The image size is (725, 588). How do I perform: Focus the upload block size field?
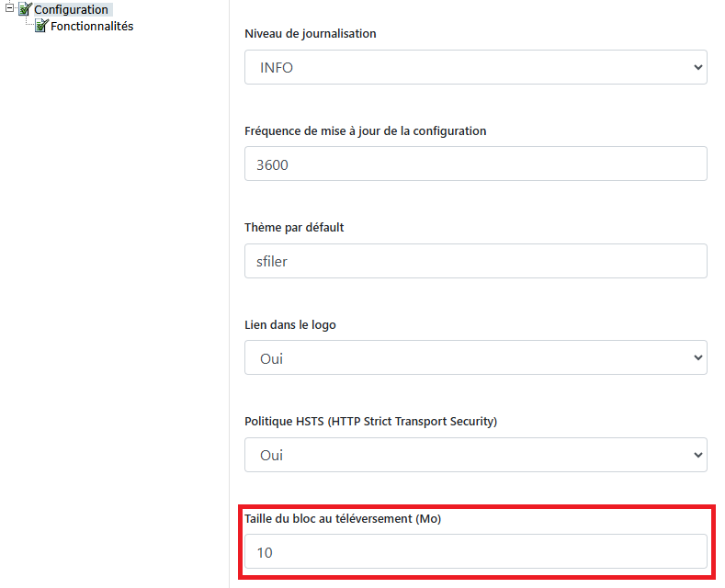(x=476, y=551)
